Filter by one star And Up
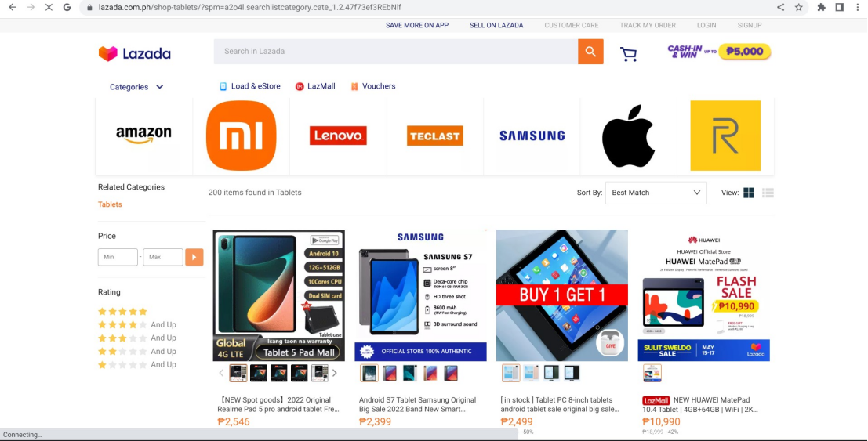 tap(136, 365)
